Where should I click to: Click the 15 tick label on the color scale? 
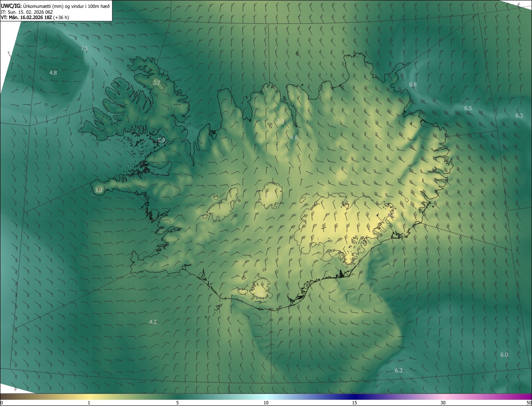tap(355, 403)
